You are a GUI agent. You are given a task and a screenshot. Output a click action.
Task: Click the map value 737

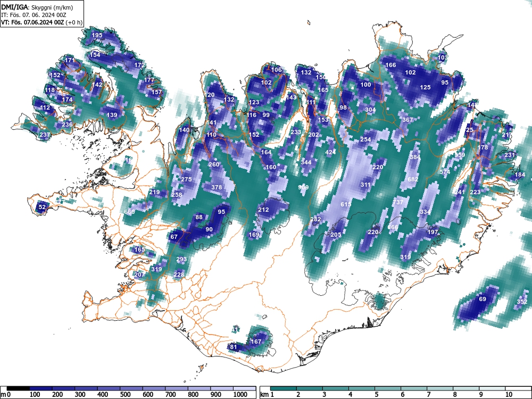click(398, 202)
